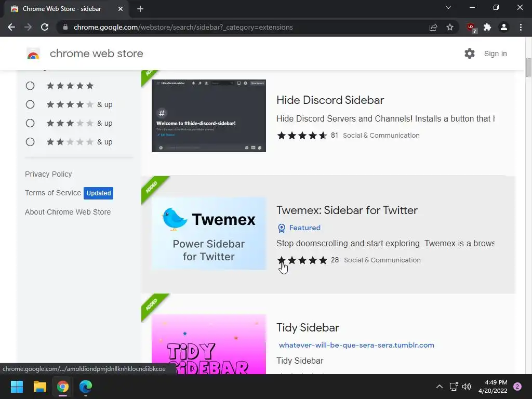Image resolution: width=532 pixels, height=399 pixels.
Task: Click the Hide Discord Sidebar title
Action: 330,100
